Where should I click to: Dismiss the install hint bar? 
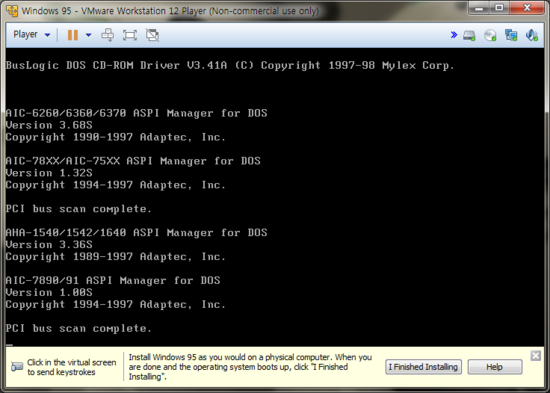[536, 356]
